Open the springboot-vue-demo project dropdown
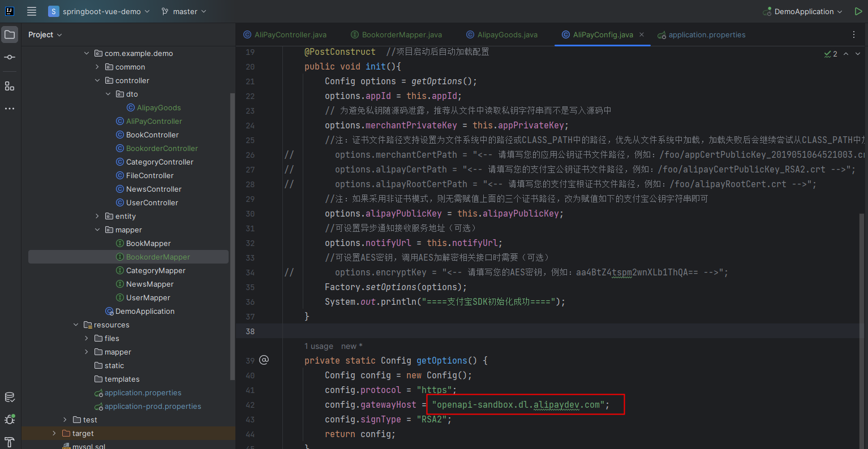 click(x=99, y=11)
